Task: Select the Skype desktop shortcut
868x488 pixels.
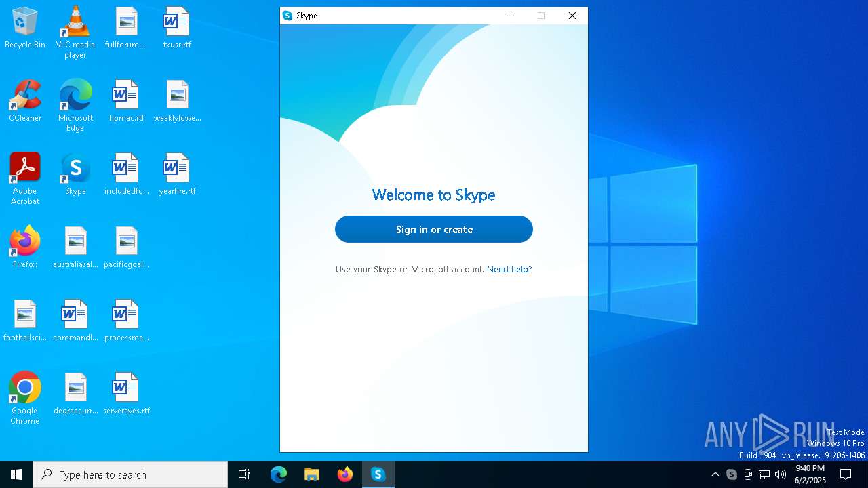Action: tap(75, 175)
